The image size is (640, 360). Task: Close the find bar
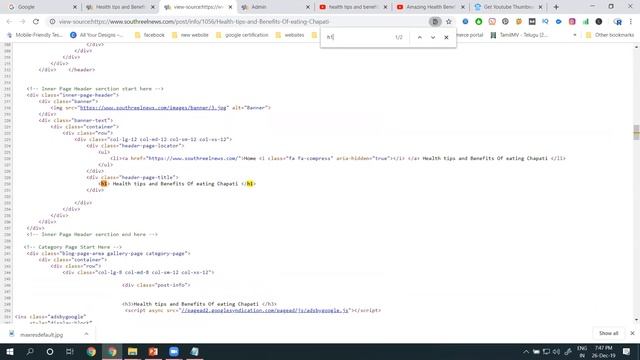pos(446,37)
